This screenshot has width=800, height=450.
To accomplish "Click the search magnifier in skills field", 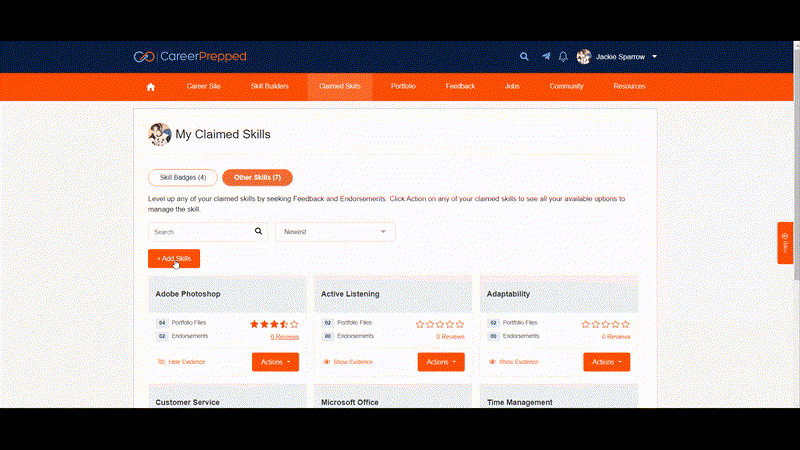I will pos(258,231).
